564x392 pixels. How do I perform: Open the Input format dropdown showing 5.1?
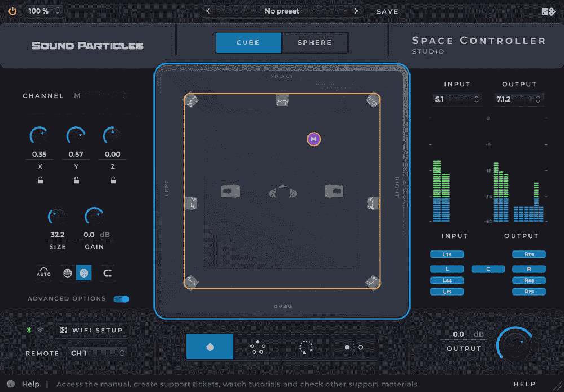click(x=457, y=99)
